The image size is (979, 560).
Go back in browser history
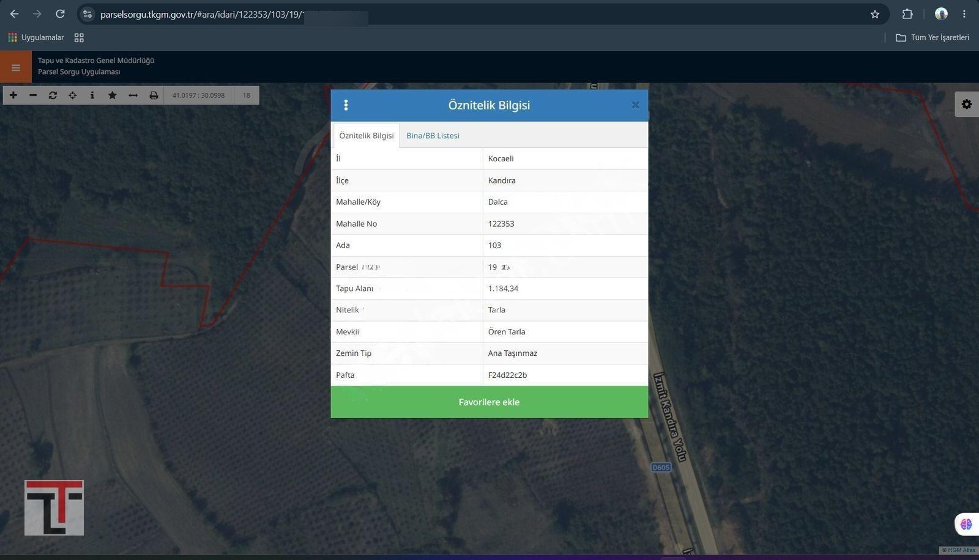14,14
